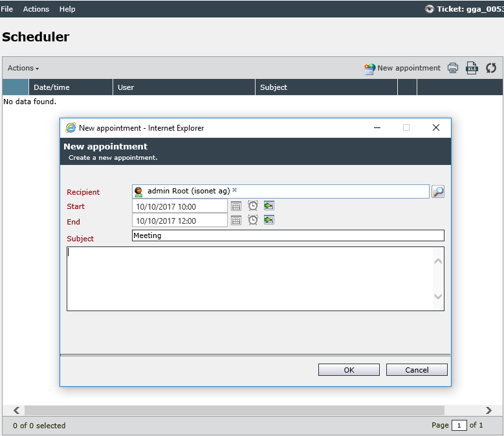The width and height of the screenshot is (504, 436).
Task: Click the Page number input box
Action: [459, 426]
